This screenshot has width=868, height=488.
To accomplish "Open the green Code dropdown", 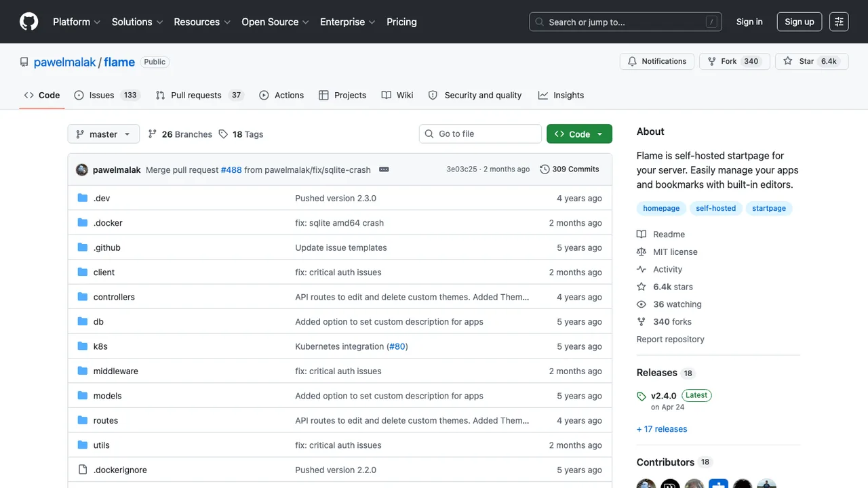I will click(x=579, y=134).
